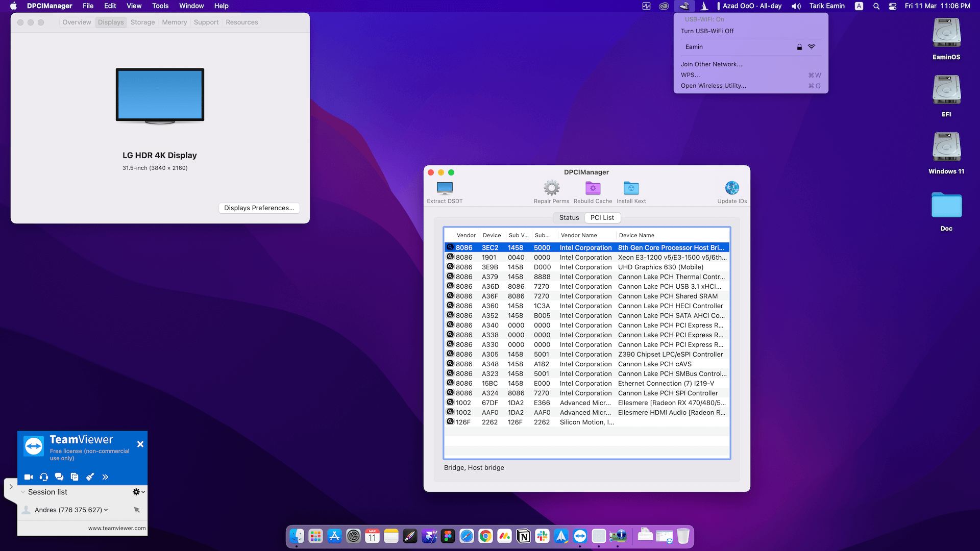Open the Trash in the Dock
This screenshot has width=980, height=551.
683,536
